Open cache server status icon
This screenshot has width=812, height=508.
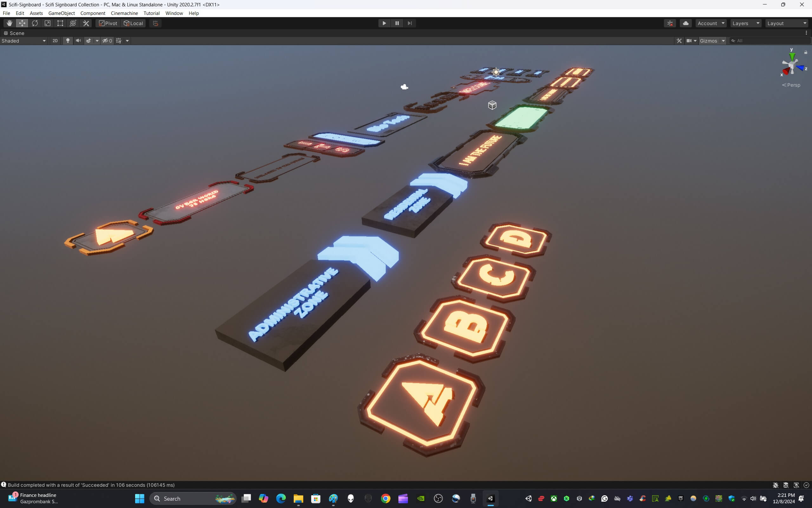786,485
